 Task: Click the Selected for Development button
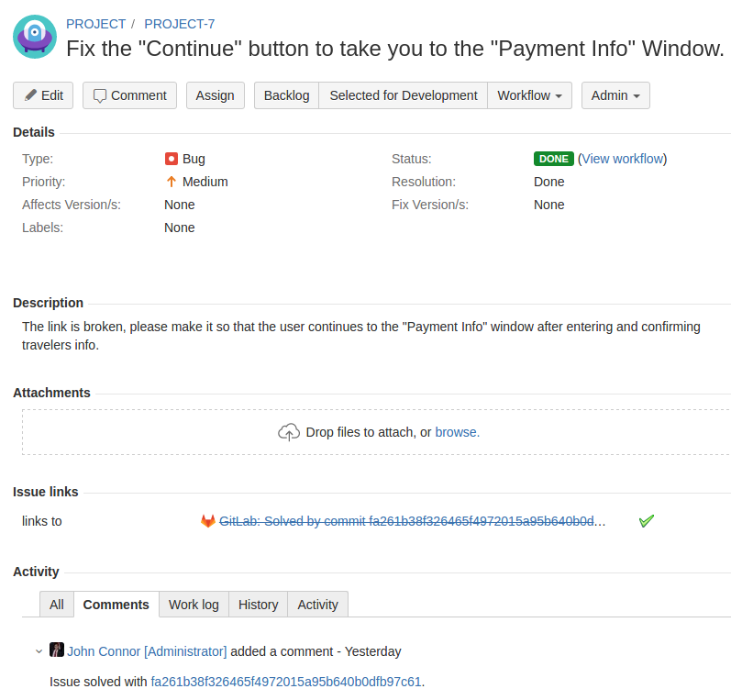pyautogui.click(x=403, y=95)
